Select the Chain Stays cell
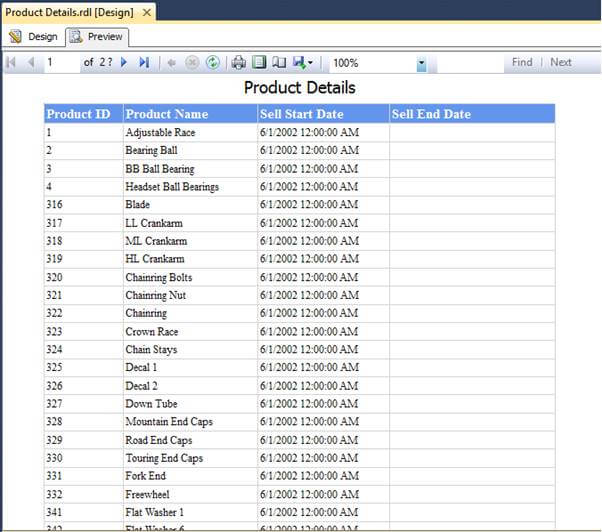Image resolution: width=602 pixels, height=532 pixels. [x=190, y=349]
